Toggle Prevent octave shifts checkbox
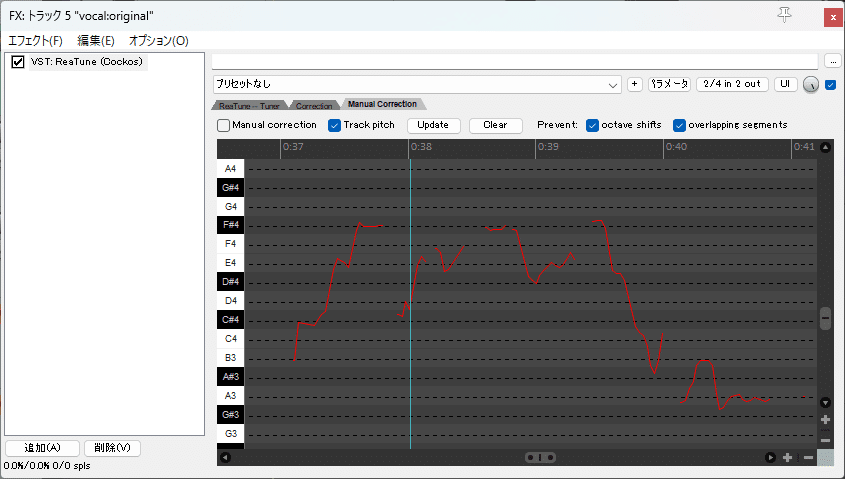The width and height of the screenshot is (845, 479). click(592, 126)
